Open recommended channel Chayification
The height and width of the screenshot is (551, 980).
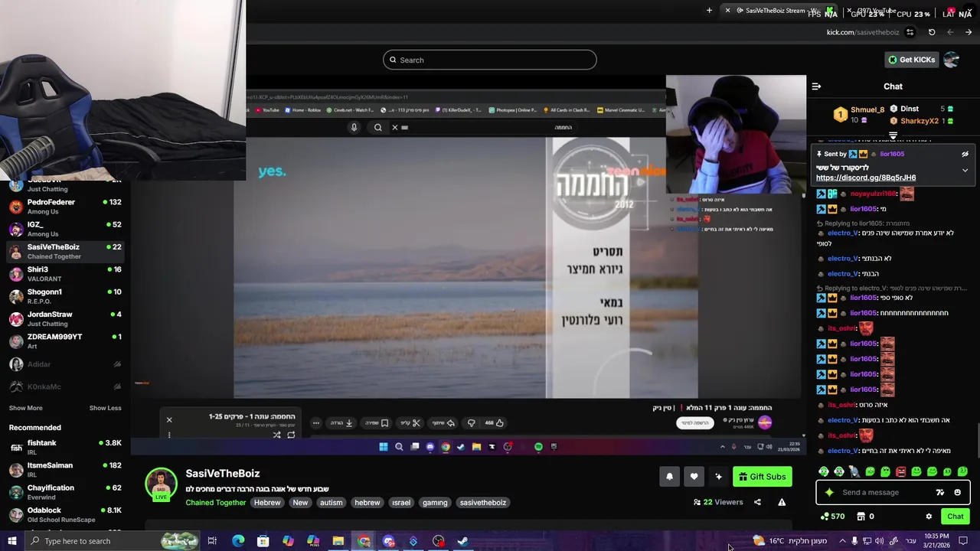[x=65, y=492]
